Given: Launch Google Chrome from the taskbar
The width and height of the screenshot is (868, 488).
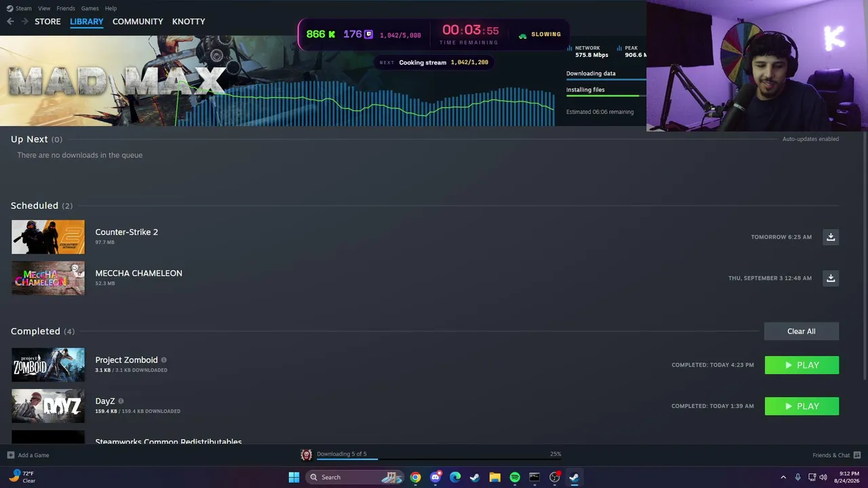Looking at the screenshot, I should click(415, 477).
